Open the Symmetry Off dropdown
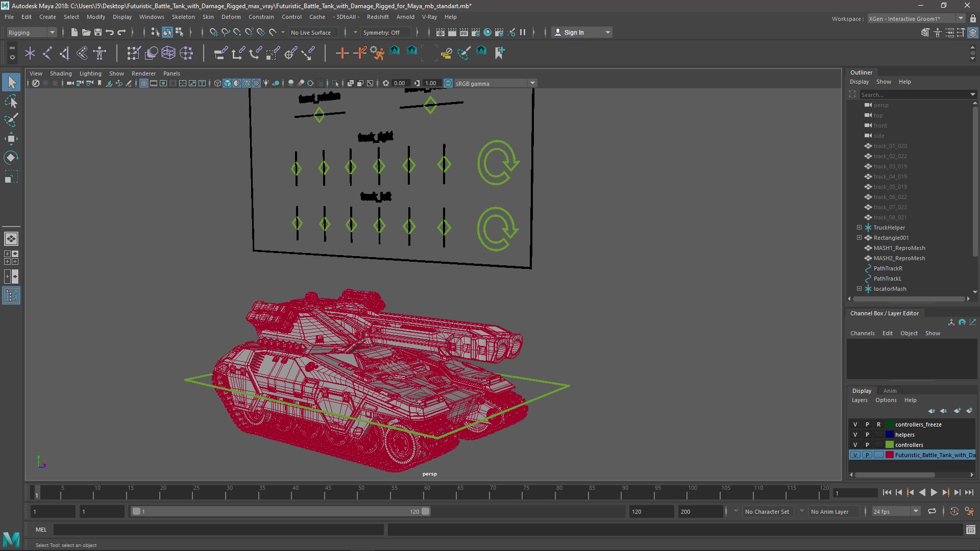Screen dimensions: 980x551 [386, 32]
